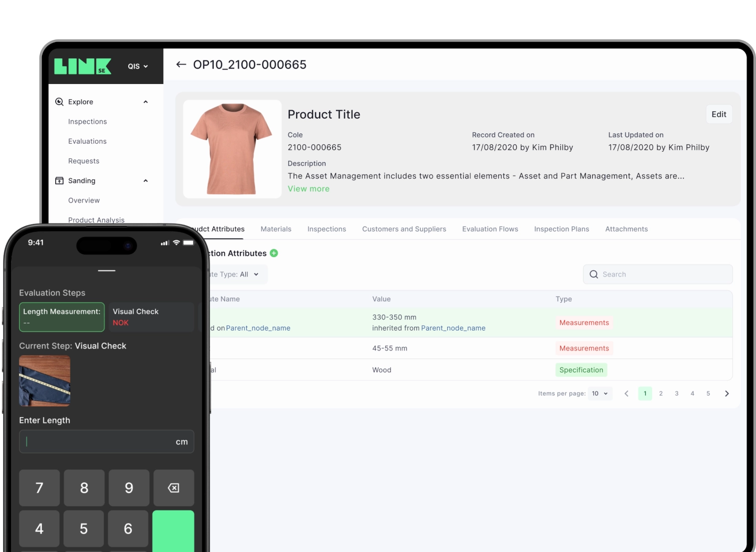Screen dimensions: 756x552
Task: Collapse the Explore sidebar section
Action: [145, 101]
